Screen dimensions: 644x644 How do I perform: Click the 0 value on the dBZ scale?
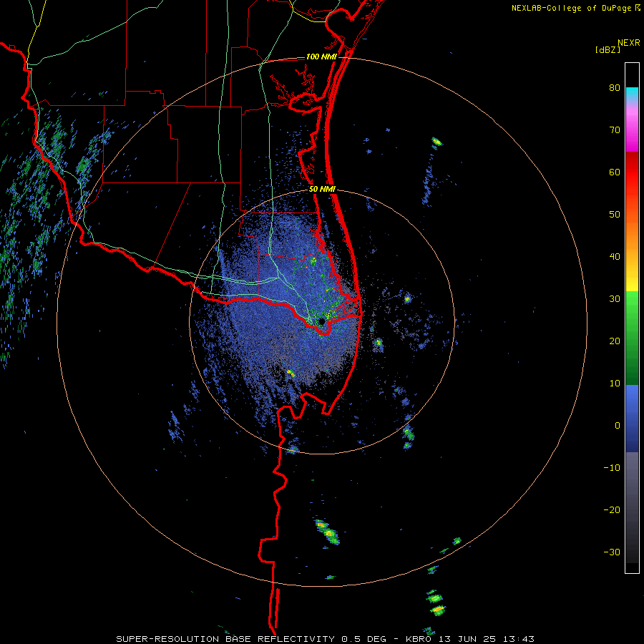tap(618, 426)
